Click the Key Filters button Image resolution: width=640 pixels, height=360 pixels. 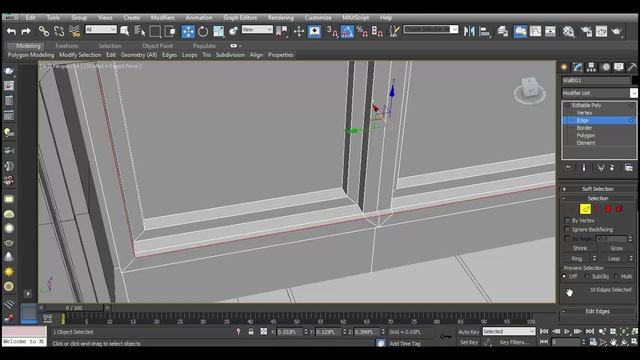[x=514, y=342]
